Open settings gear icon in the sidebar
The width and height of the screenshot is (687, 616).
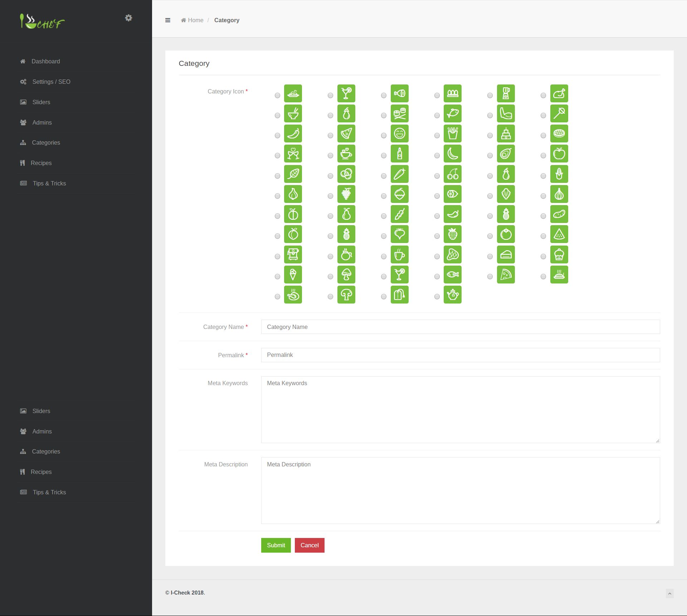(x=128, y=18)
